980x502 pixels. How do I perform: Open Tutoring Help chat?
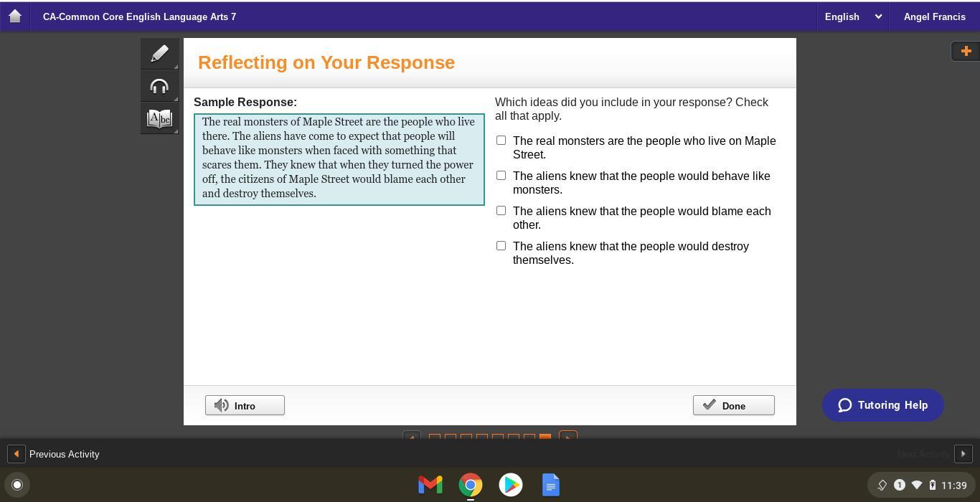coord(882,405)
